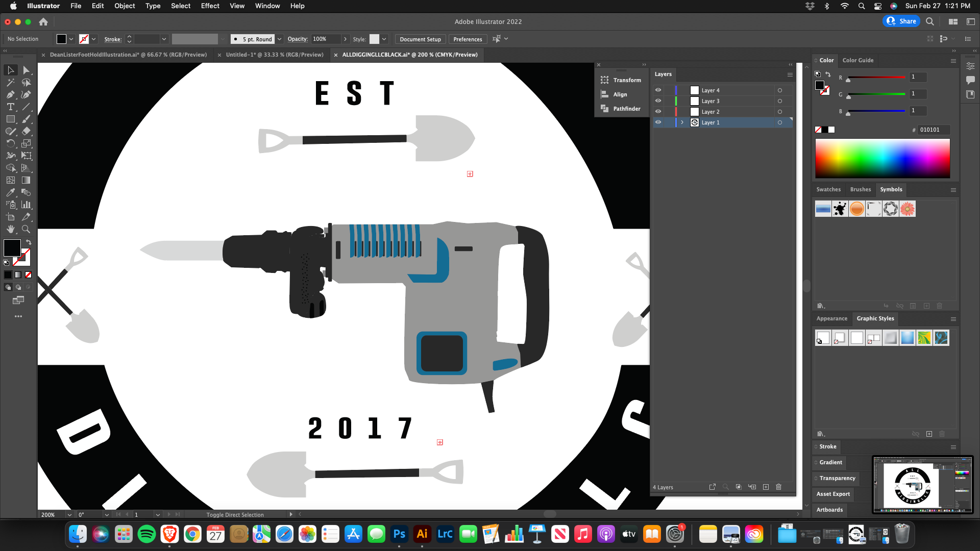This screenshot has width=980, height=551.
Task: Open Spotify from the dock
Action: point(146,534)
